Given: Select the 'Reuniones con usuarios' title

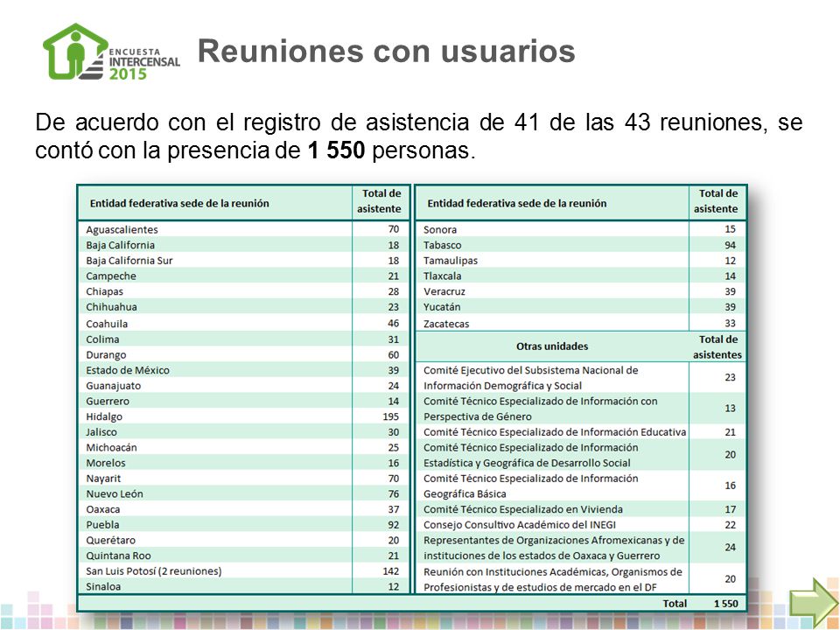Looking at the screenshot, I should tap(387, 52).
